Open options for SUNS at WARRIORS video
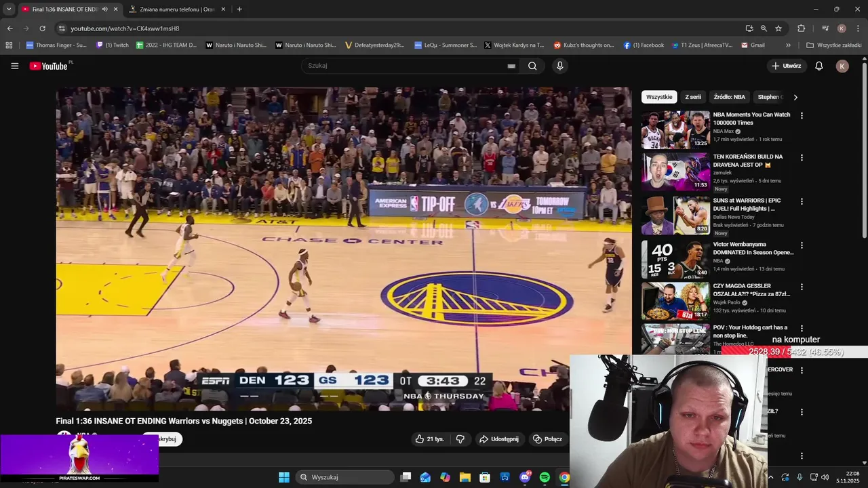This screenshot has width=868, height=488. coord(802,202)
